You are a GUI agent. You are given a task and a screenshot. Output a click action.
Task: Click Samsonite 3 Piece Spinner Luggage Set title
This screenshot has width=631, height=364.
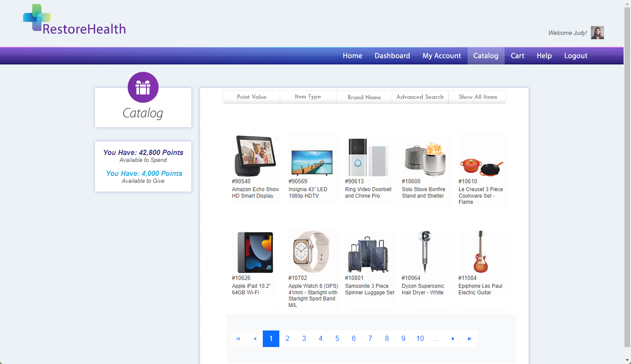[370, 290]
